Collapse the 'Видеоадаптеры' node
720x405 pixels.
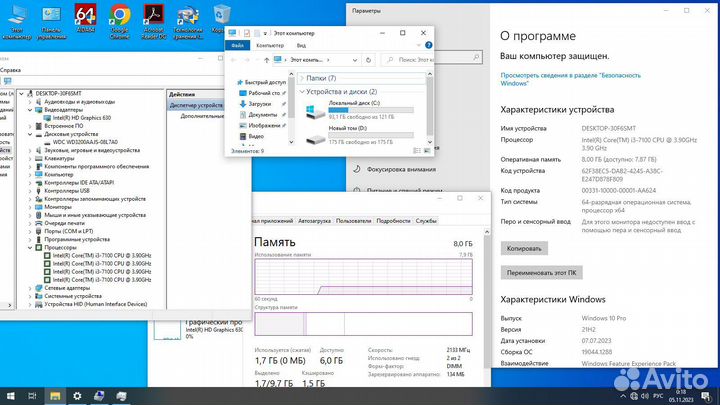click(x=30, y=110)
